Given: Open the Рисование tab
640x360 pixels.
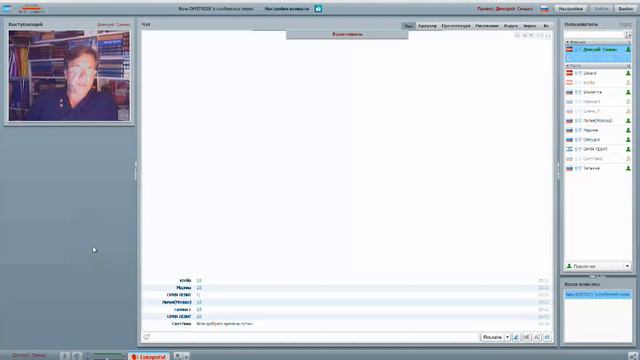Looking at the screenshot, I should click(x=487, y=26).
